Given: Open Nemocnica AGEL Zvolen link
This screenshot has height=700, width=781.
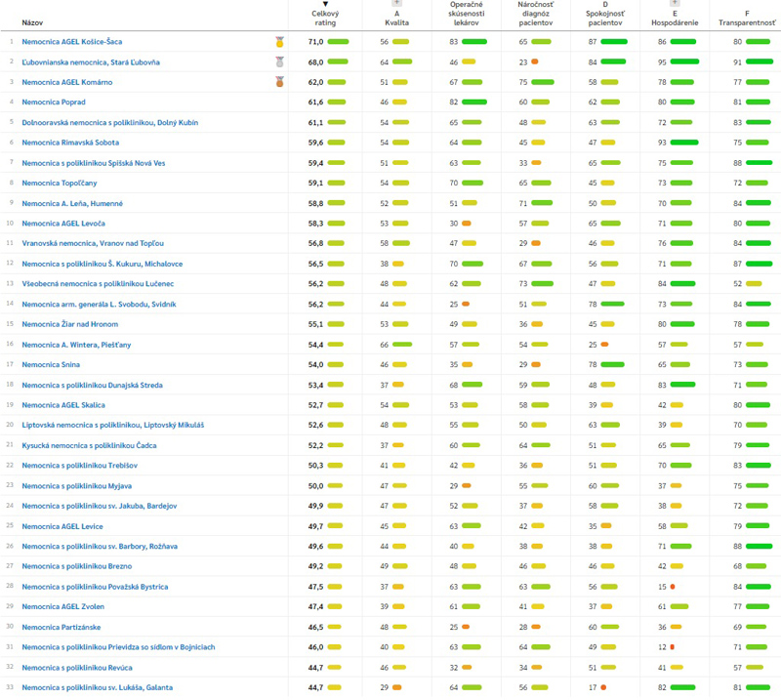Looking at the screenshot, I should [62, 606].
